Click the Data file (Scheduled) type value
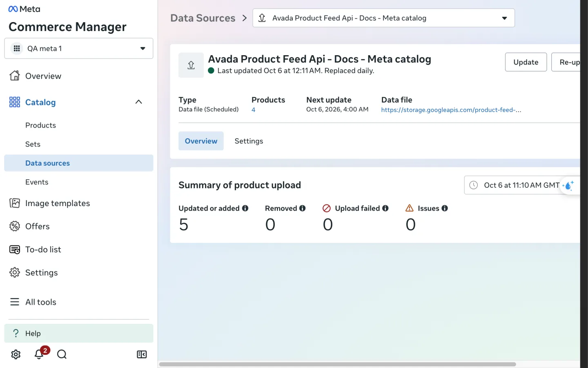588x368 pixels. [209, 109]
